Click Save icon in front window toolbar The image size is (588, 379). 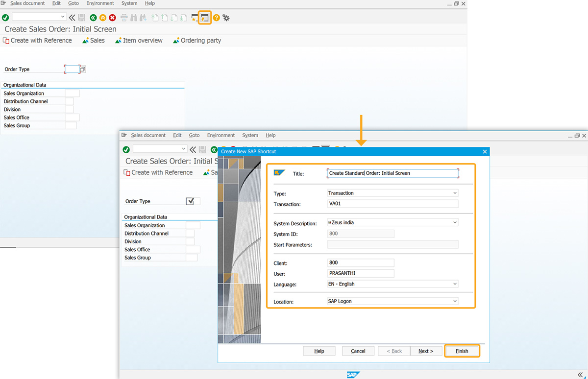(202, 149)
